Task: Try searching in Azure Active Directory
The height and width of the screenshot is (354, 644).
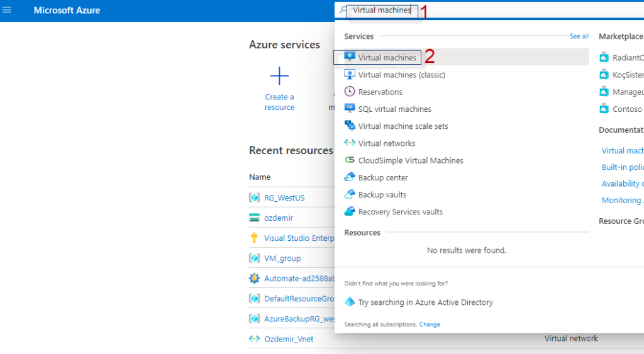Action: coord(426,302)
